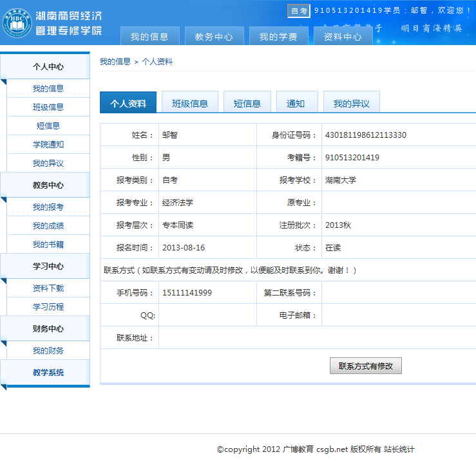Switch to the 我的异议 content tab
The height and width of the screenshot is (470, 476).
pos(352,102)
